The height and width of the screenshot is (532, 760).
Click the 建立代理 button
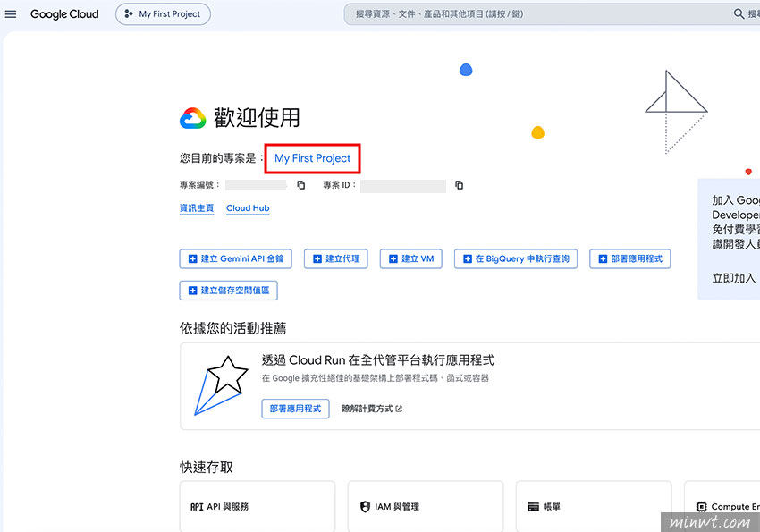(336, 258)
